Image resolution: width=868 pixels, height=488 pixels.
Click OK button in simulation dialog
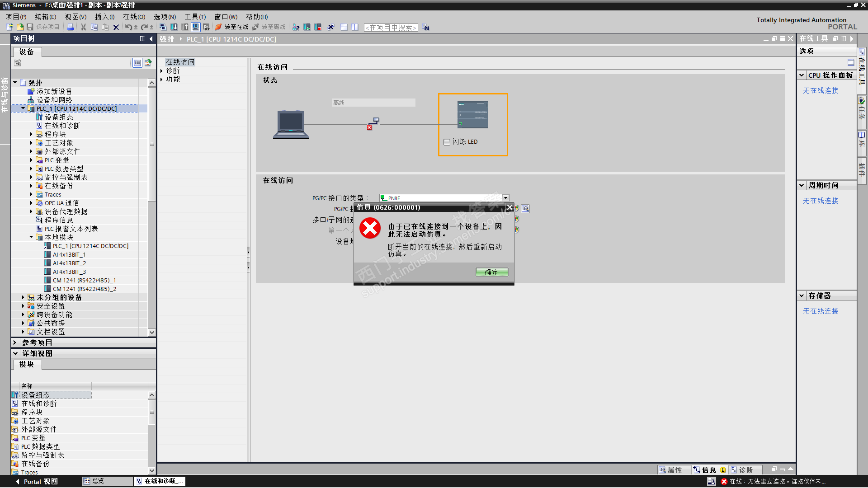click(491, 272)
